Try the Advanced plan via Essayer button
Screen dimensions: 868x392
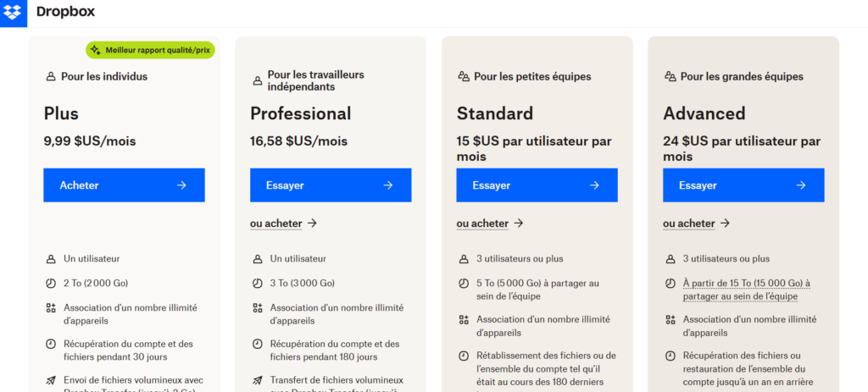pos(743,185)
